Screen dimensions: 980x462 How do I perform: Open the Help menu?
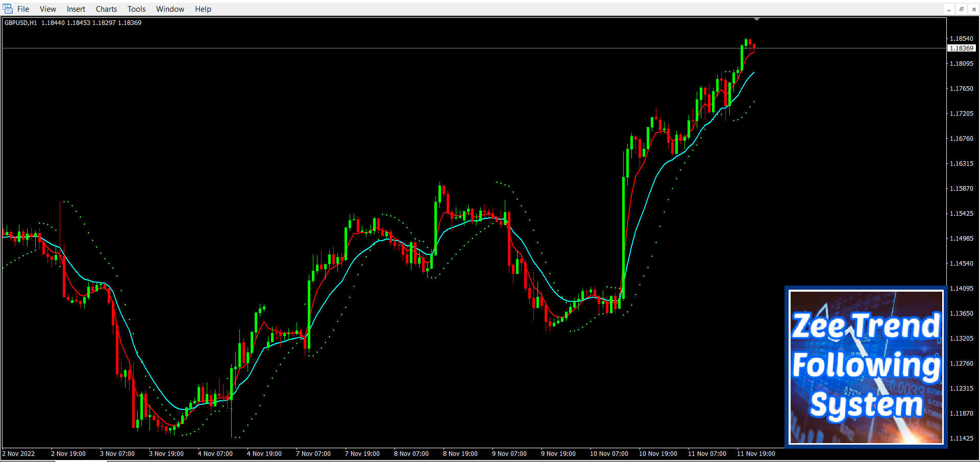(x=203, y=9)
